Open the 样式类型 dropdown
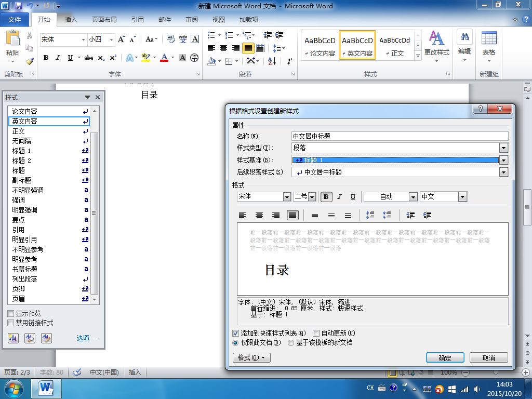 click(x=503, y=148)
